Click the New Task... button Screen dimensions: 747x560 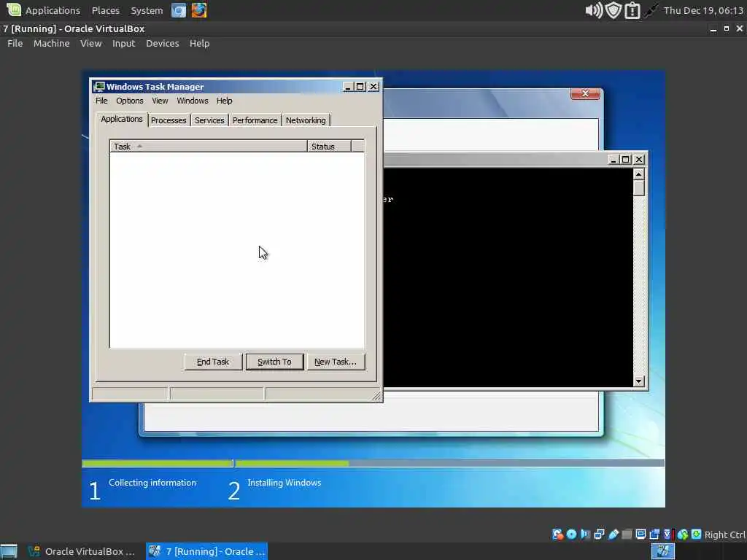(336, 362)
